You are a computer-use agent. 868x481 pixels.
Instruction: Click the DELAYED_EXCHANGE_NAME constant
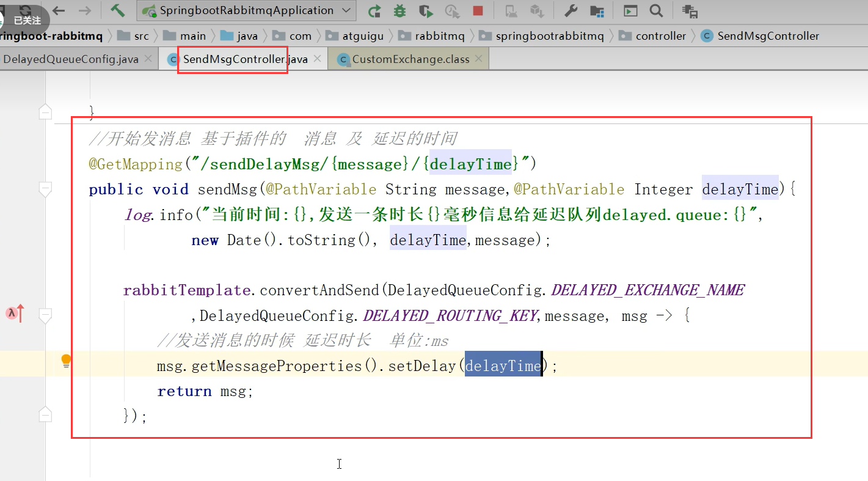(x=647, y=290)
